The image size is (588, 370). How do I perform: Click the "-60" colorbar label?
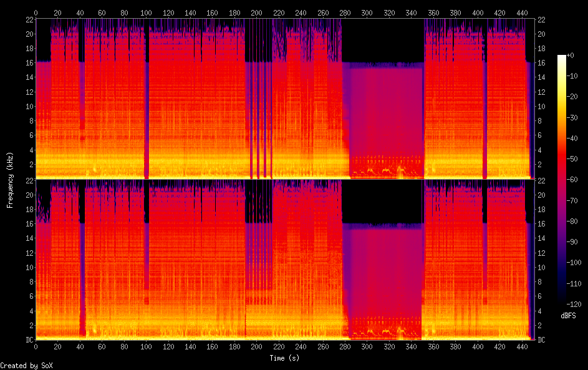tap(572, 179)
